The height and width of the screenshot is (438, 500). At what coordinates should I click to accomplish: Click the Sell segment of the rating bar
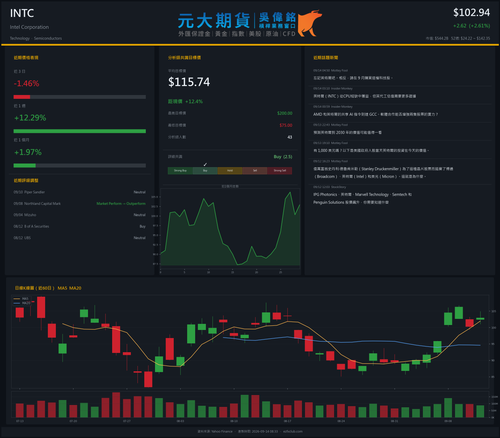(255, 171)
